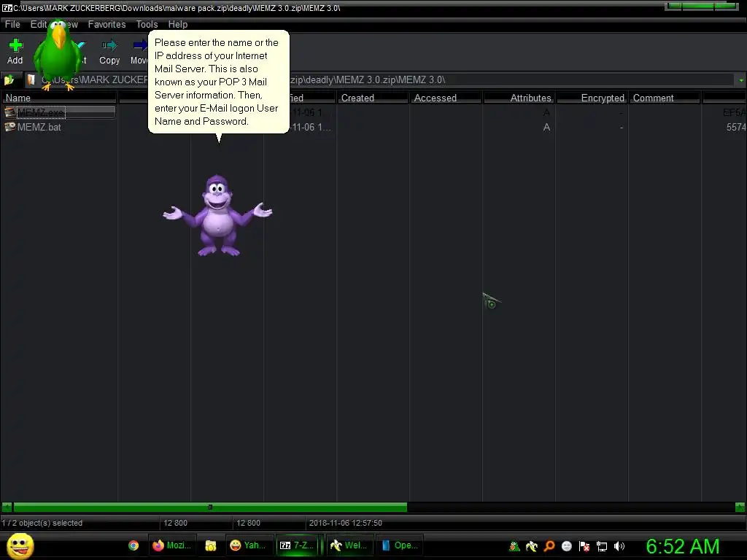Click the purple BonziBuddy gorilla character
The width and height of the screenshot is (747, 560).
click(217, 215)
